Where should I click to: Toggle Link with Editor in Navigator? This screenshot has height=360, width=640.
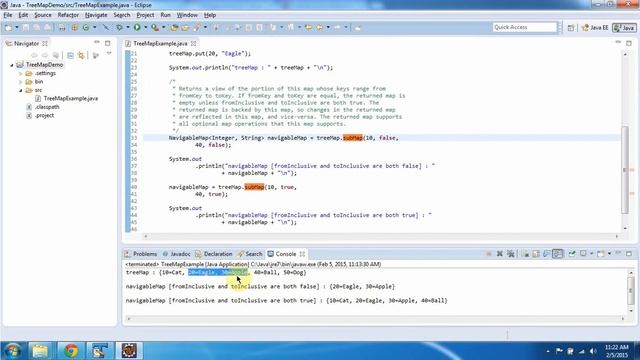pos(81,55)
